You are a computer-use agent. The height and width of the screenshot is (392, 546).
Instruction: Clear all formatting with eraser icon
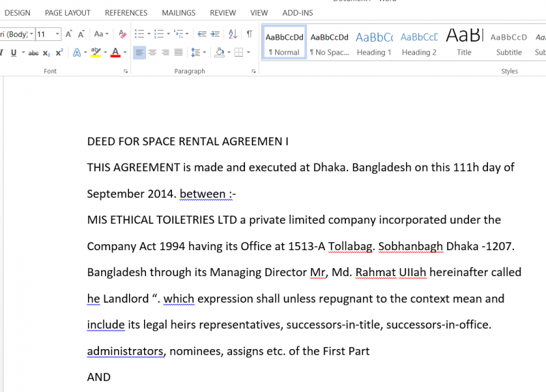pos(122,34)
